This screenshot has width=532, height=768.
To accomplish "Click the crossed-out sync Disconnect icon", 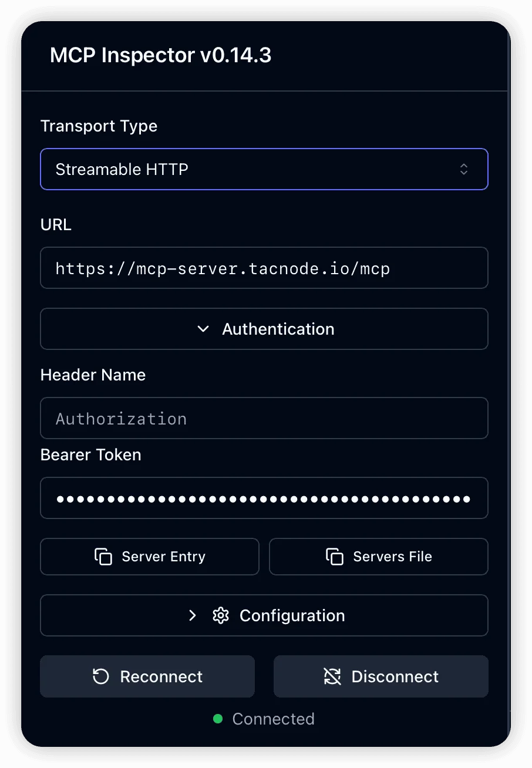I will [x=332, y=676].
